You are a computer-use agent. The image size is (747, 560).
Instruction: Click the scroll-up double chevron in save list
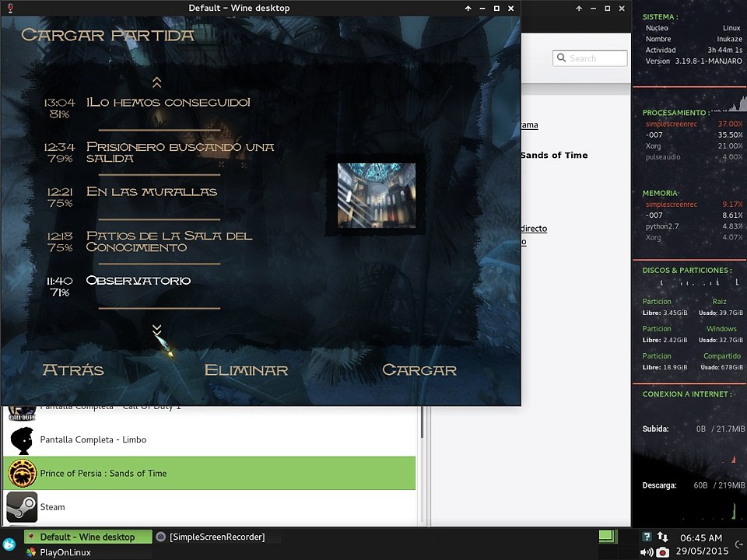pos(156,83)
